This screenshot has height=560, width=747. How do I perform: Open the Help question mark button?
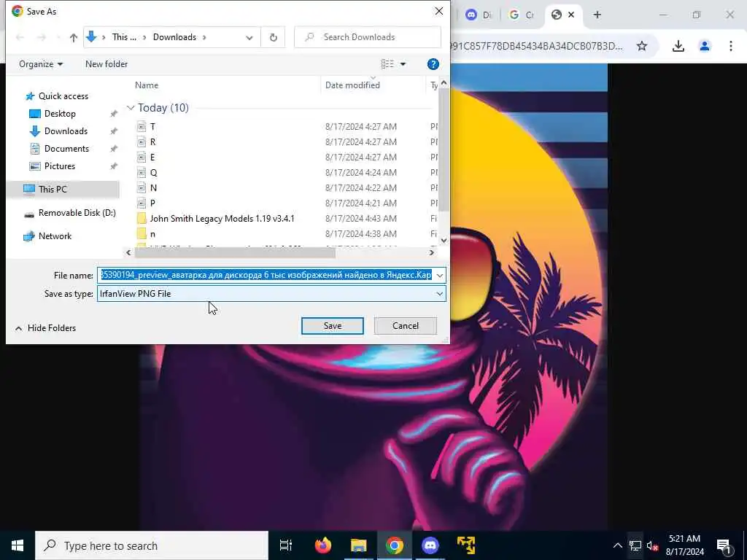(433, 64)
